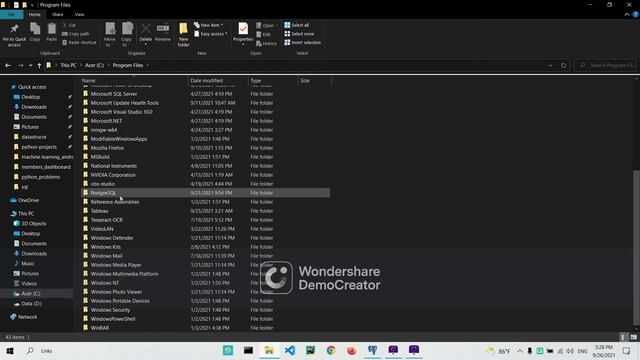This screenshot has width=640, height=360.
Task: Go back with the Back arrow
Action: pyautogui.click(x=8, y=65)
